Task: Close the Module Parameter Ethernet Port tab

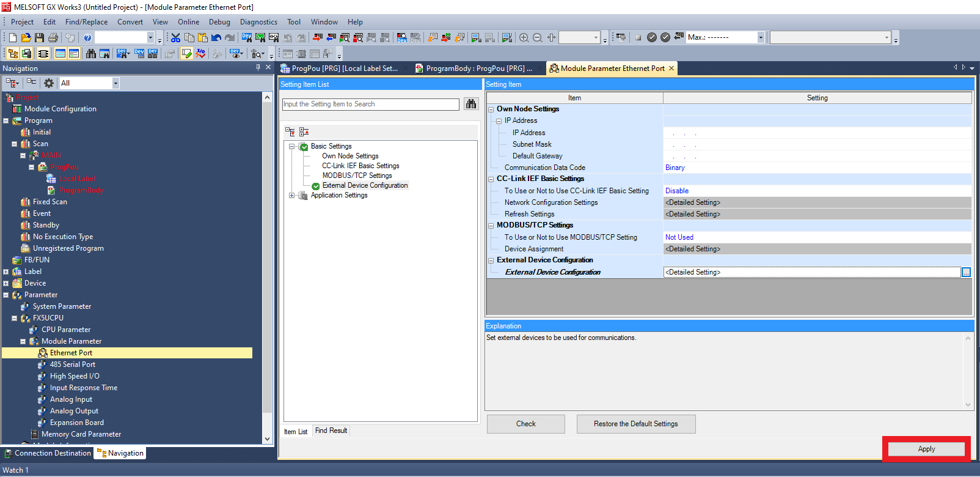Action: tap(671, 68)
